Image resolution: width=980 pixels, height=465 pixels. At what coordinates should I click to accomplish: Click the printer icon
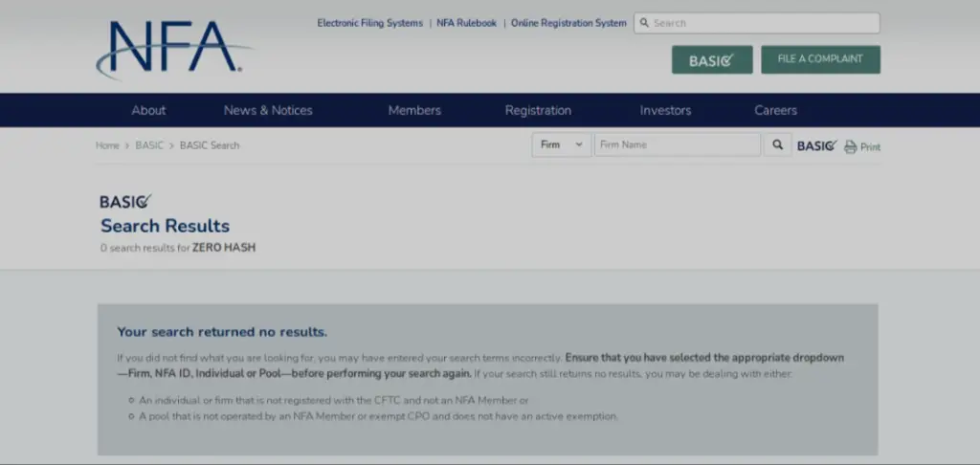pos(850,147)
